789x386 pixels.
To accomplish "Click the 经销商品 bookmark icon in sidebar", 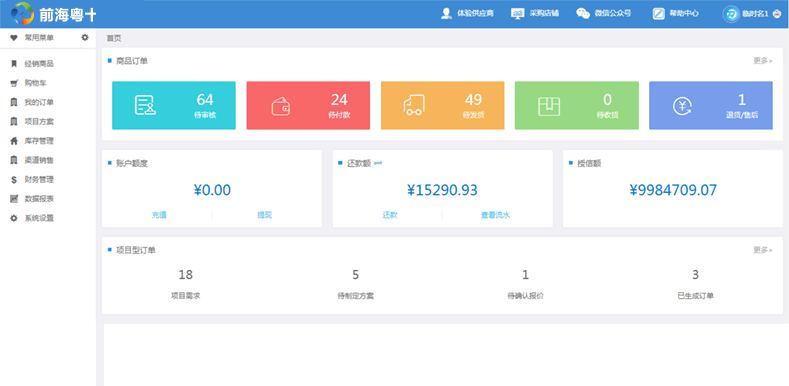I will click(x=14, y=64).
